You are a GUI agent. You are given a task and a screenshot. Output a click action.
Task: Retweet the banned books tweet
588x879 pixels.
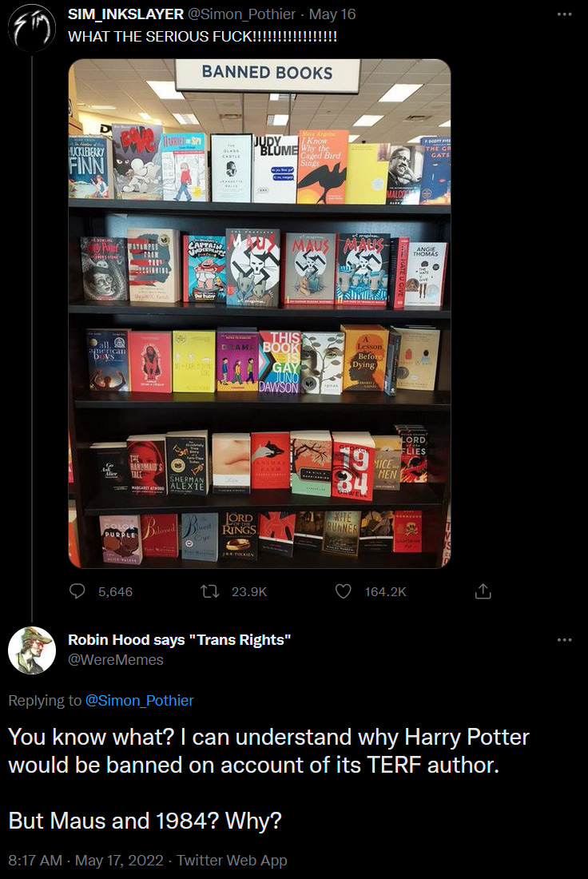pyautogui.click(x=210, y=591)
